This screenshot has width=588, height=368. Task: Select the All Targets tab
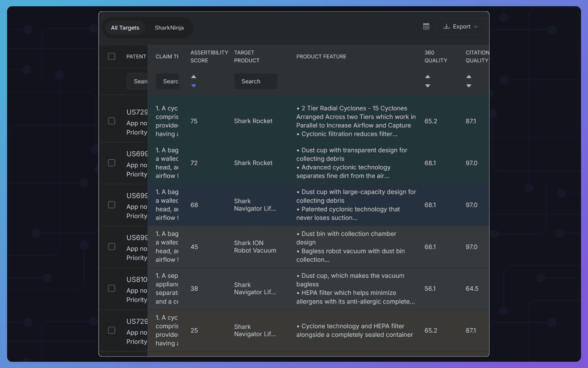click(x=125, y=28)
